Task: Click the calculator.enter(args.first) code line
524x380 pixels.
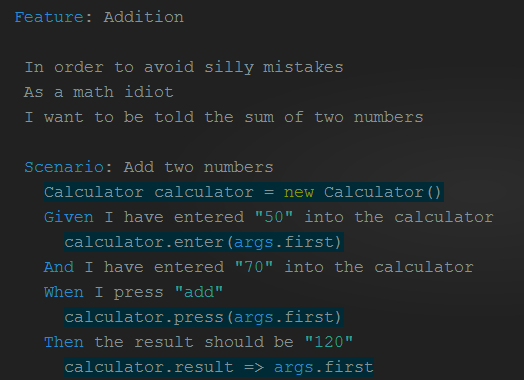Action: coord(204,242)
